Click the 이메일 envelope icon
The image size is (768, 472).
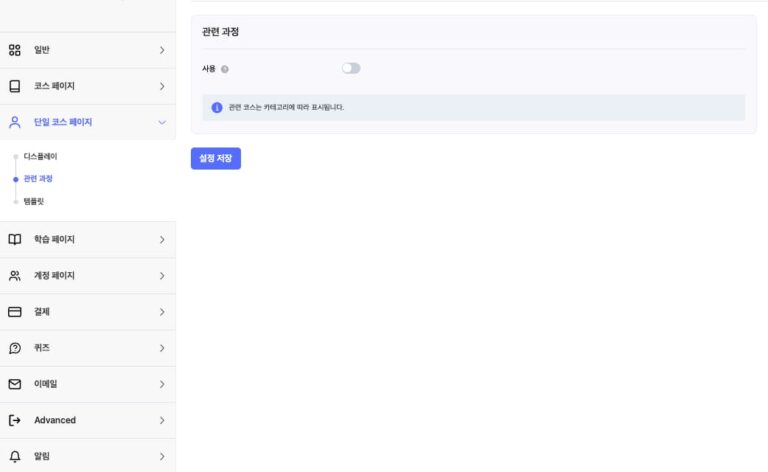pos(15,384)
